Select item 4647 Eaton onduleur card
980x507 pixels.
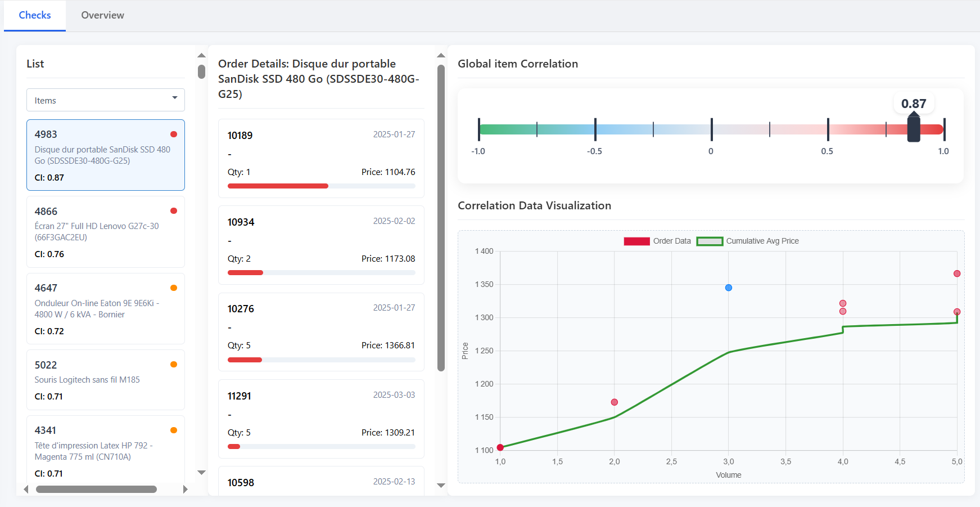[x=106, y=309]
